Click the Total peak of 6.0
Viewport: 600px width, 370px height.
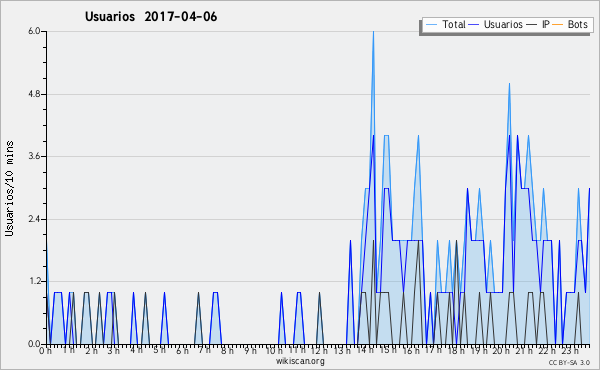coord(373,32)
